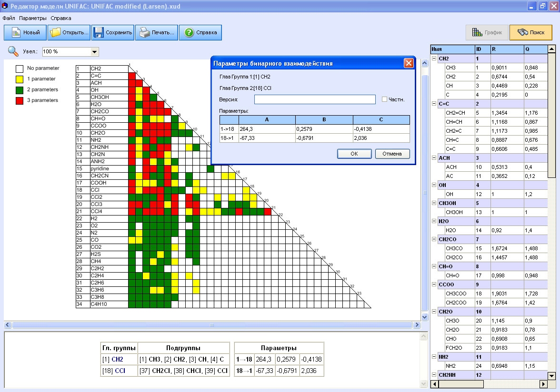Click the Поиск binoculars button
Screen dimensions: 560x392
pyautogui.click(x=530, y=32)
